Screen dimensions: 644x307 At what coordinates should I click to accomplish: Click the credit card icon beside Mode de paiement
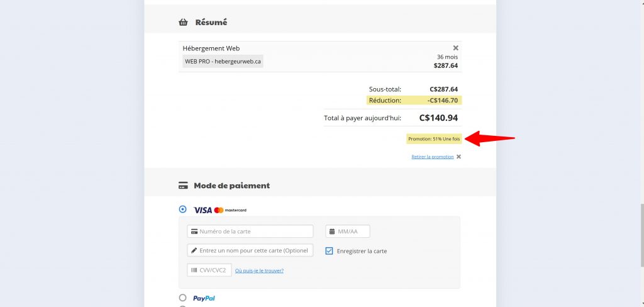pos(183,186)
